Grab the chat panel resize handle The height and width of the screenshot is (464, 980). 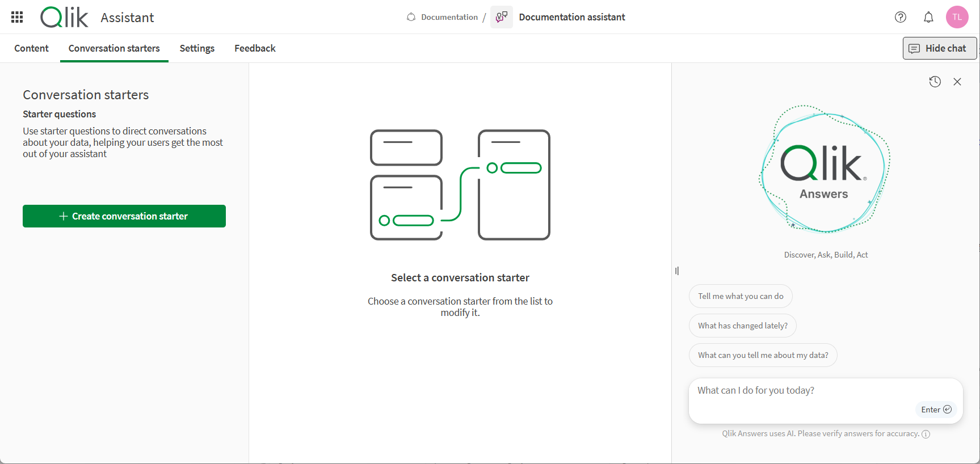pos(676,271)
